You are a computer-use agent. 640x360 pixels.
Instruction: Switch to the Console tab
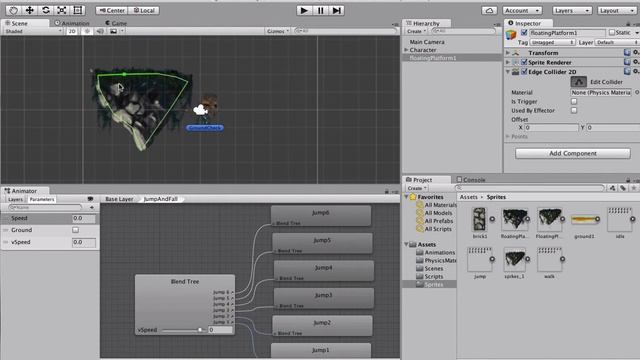[471, 180]
